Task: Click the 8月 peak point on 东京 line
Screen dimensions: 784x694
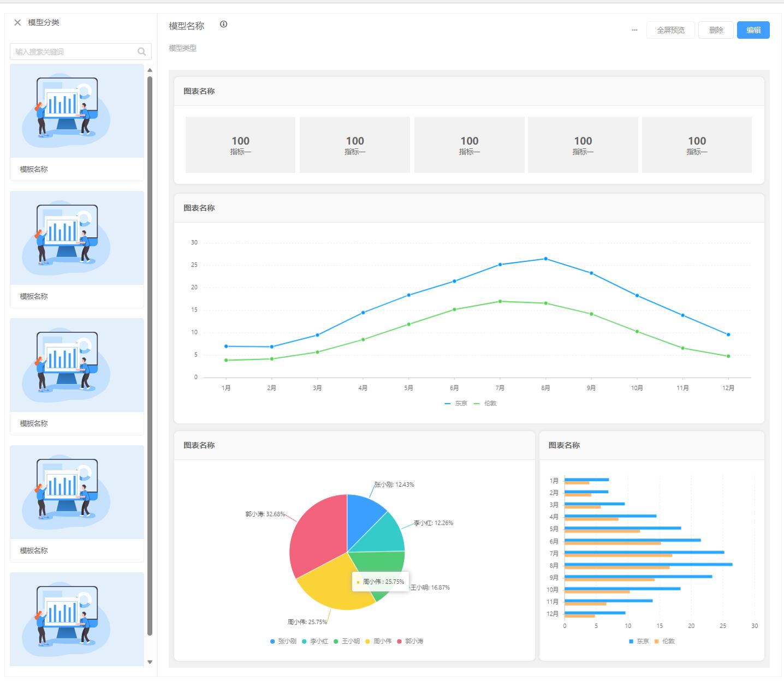Action: pyautogui.click(x=545, y=259)
